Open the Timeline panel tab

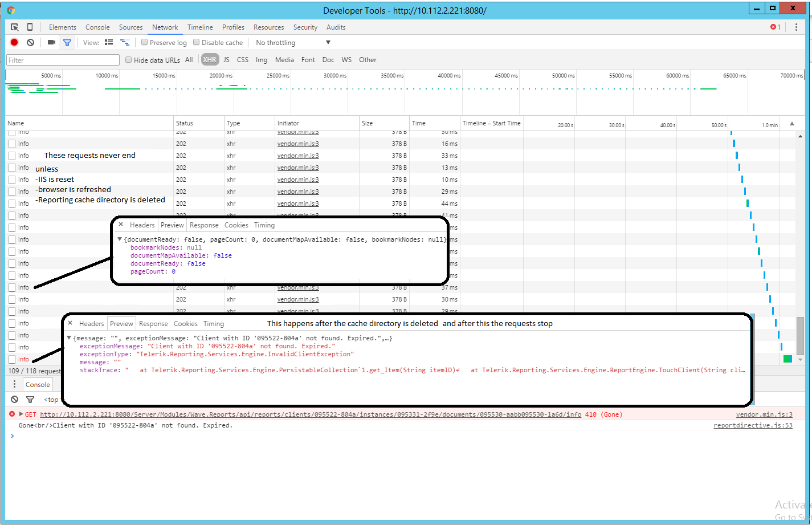pos(200,27)
